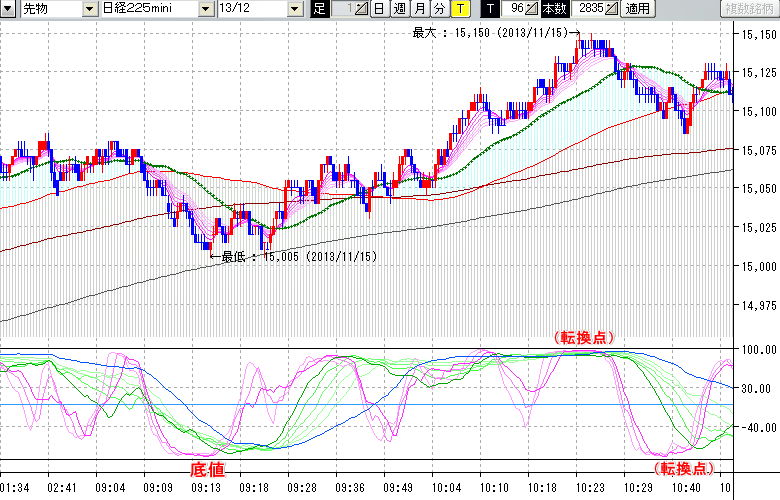Screen dimensions: 780x500
Task: Click the stepper beside the 足 value
Action: (361, 9)
